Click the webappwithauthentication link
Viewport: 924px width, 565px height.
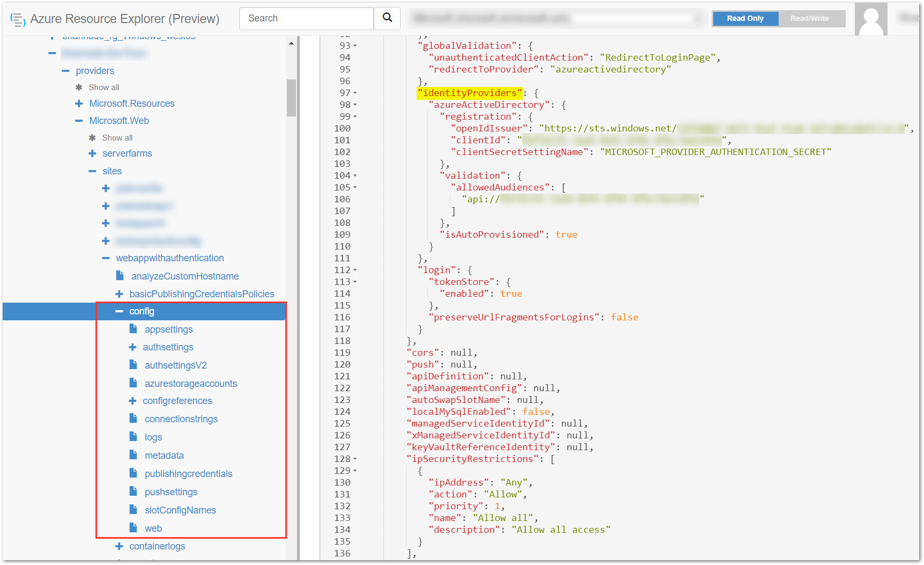[x=170, y=258]
